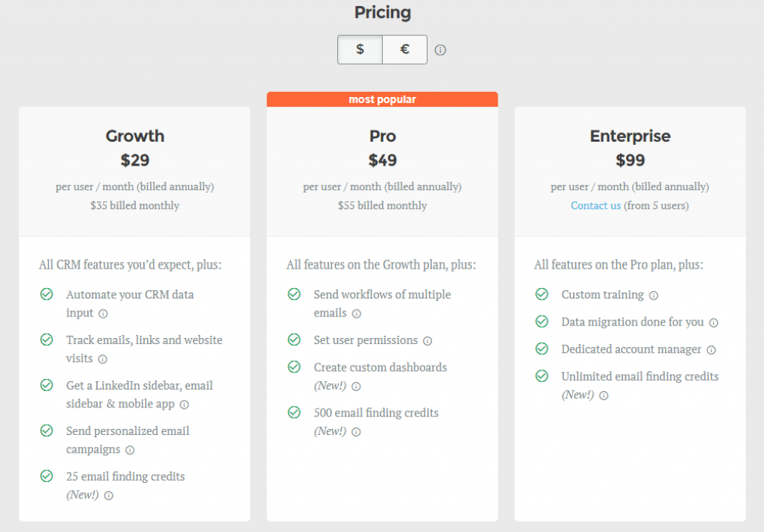
Task: Click the Growth plan title
Action: point(134,136)
